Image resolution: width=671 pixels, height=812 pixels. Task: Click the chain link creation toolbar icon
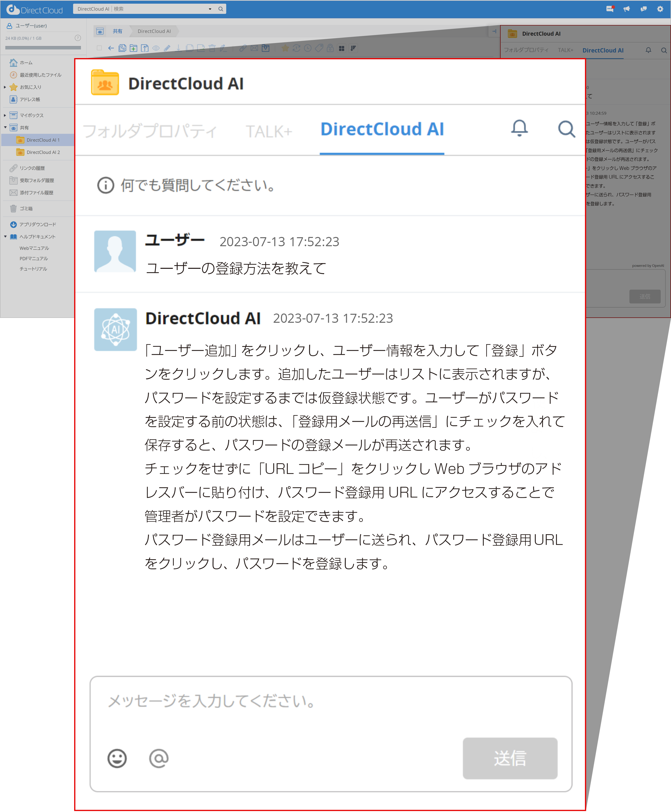pyautogui.click(x=243, y=48)
